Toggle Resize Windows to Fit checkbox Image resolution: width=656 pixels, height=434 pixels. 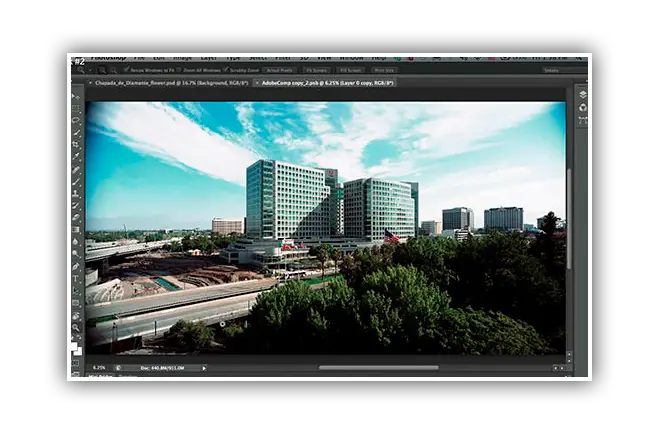pos(125,70)
